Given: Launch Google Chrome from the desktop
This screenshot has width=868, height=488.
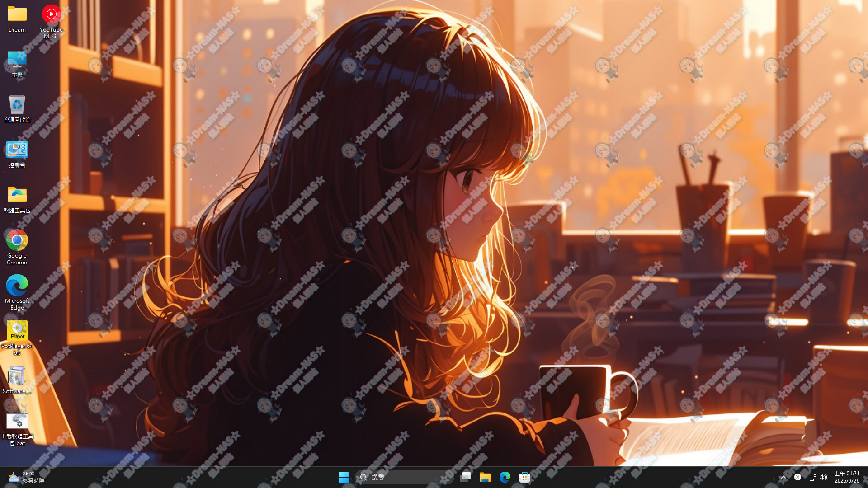Looking at the screenshot, I should (x=17, y=239).
